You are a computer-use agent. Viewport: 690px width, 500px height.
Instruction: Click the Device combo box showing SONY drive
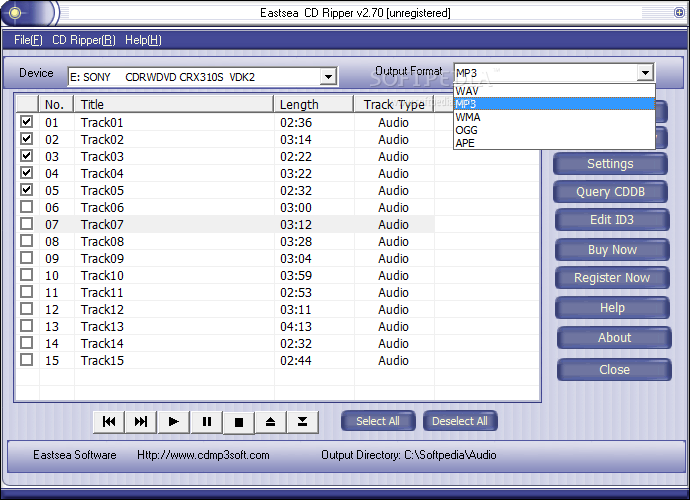click(x=202, y=77)
